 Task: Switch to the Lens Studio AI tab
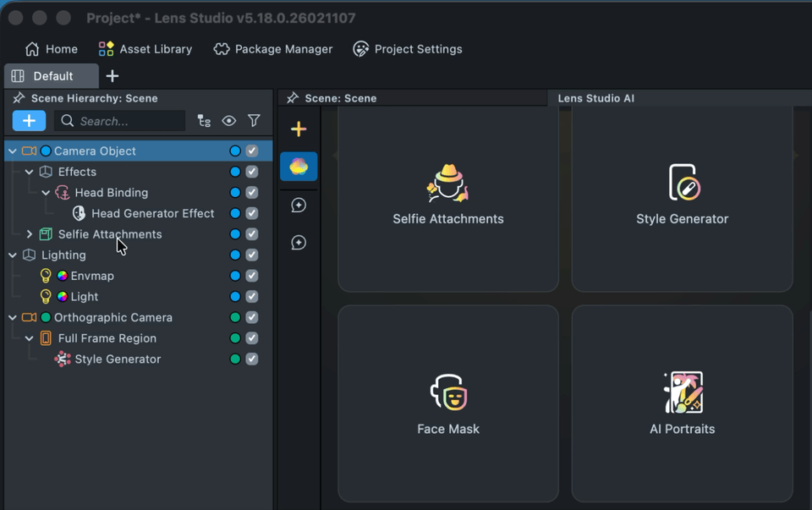coord(595,98)
